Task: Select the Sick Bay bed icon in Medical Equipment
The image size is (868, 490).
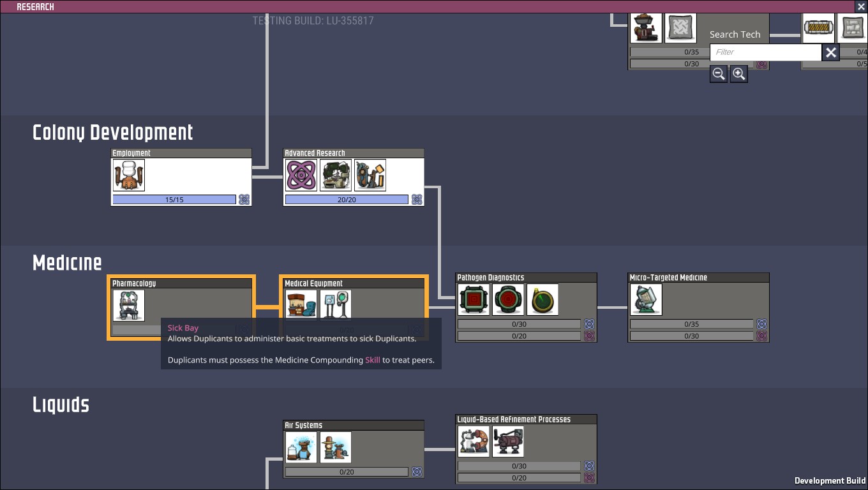Action: [x=301, y=305]
